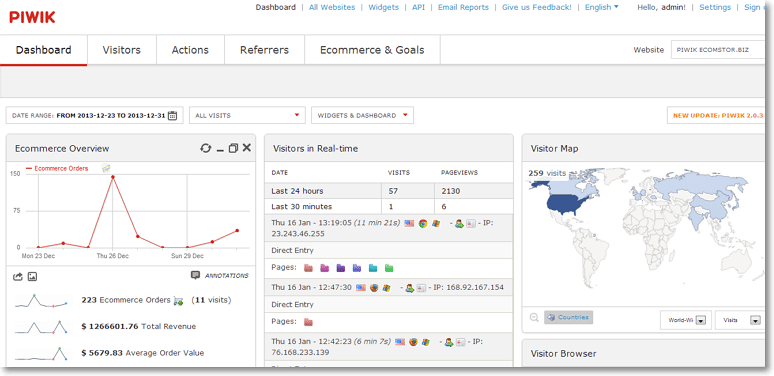The height and width of the screenshot is (376, 774).
Task: Click the metrics picker icon beside graph legend
Action: click(106, 168)
